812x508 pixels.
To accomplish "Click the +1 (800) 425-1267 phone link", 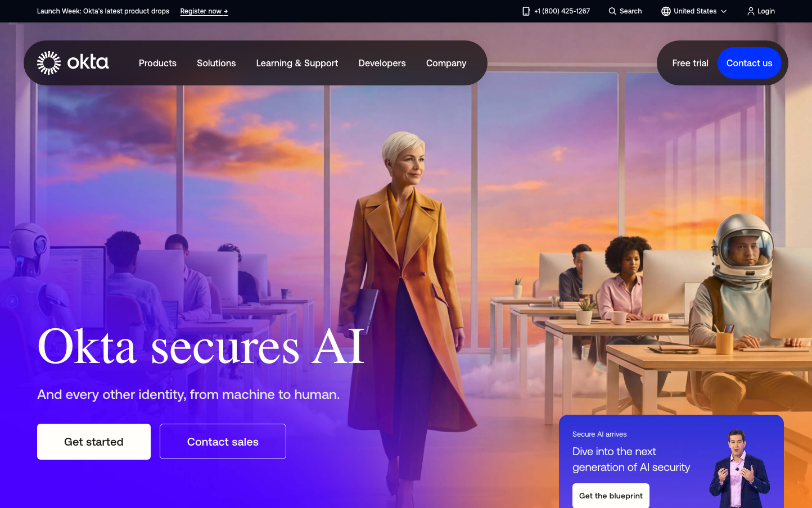I will click(x=562, y=11).
